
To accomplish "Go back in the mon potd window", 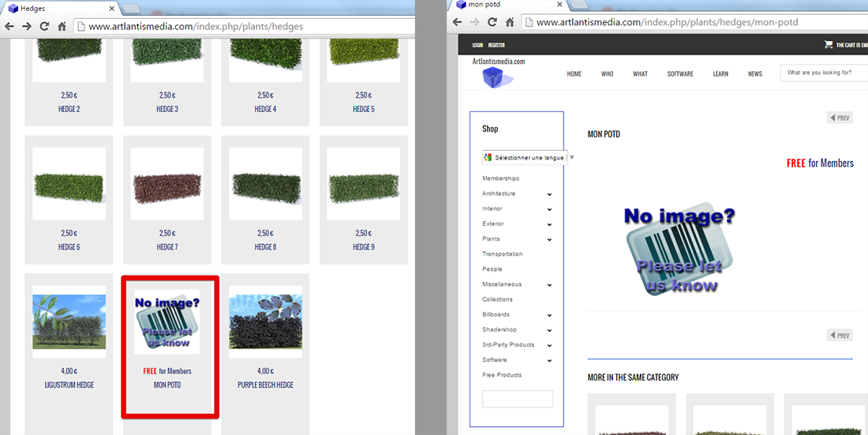I will click(457, 22).
